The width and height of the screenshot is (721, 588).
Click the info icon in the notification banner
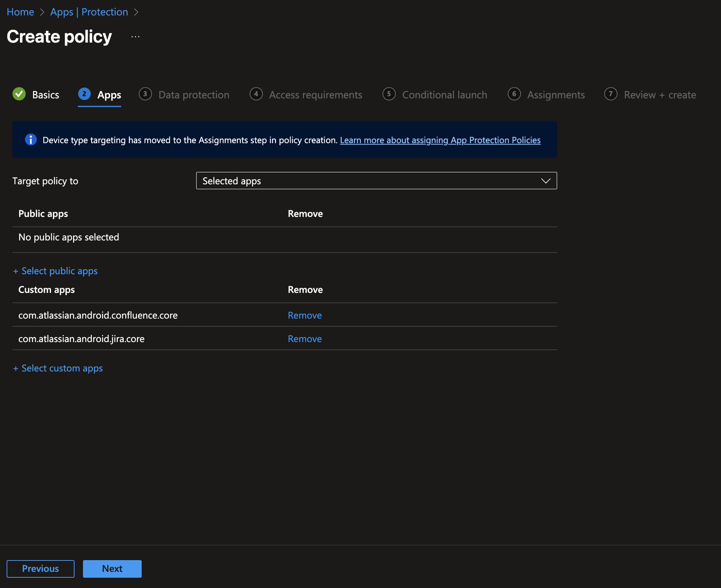click(31, 140)
